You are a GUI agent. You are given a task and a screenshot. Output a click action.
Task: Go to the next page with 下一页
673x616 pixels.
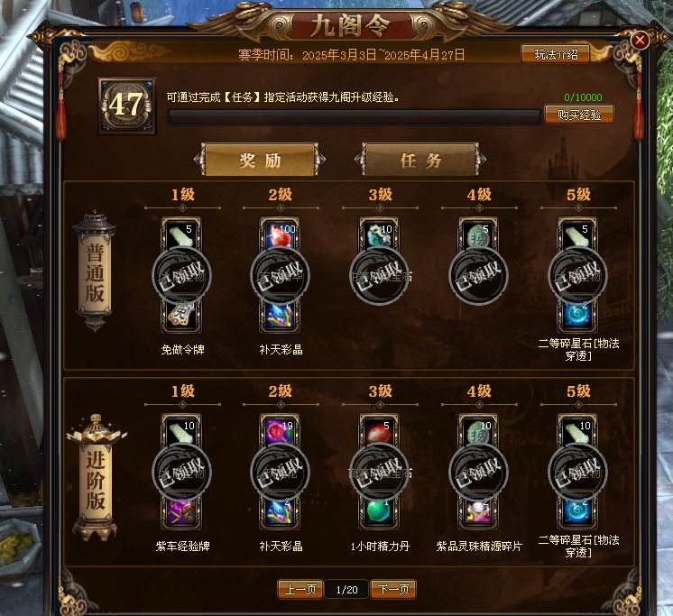tap(393, 590)
